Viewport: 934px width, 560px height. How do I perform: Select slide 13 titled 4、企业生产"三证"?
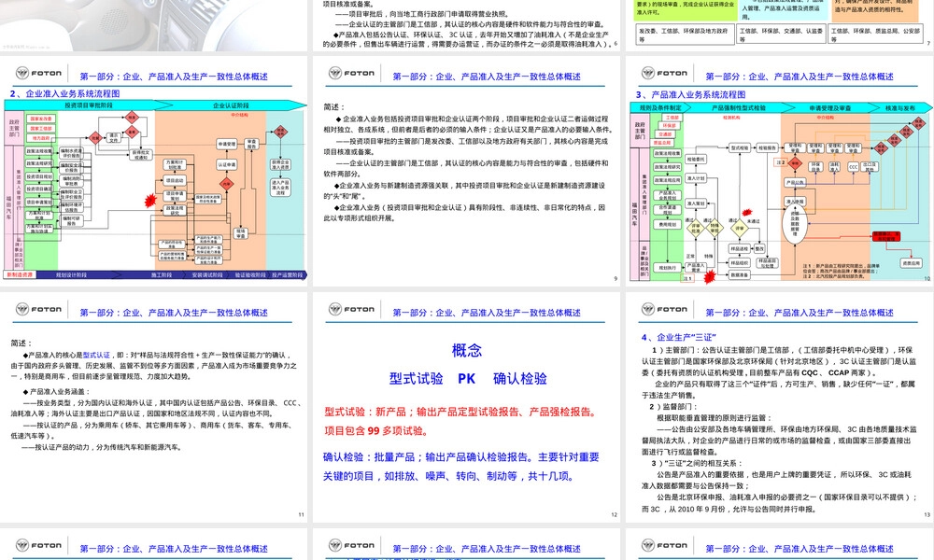[x=779, y=407]
